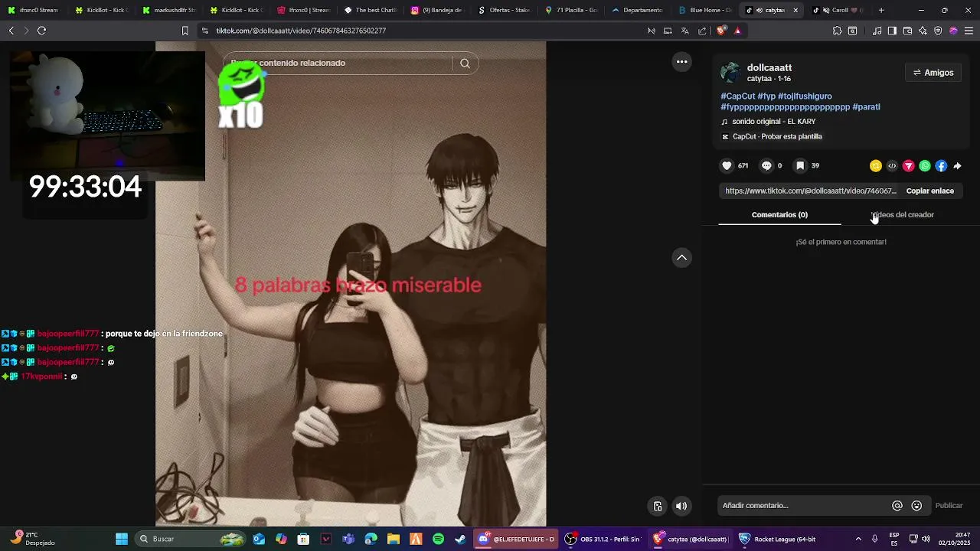Open the emoji picker in the comment box
The height and width of the screenshot is (551, 980).
pyautogui.click(x=916, y=506)
